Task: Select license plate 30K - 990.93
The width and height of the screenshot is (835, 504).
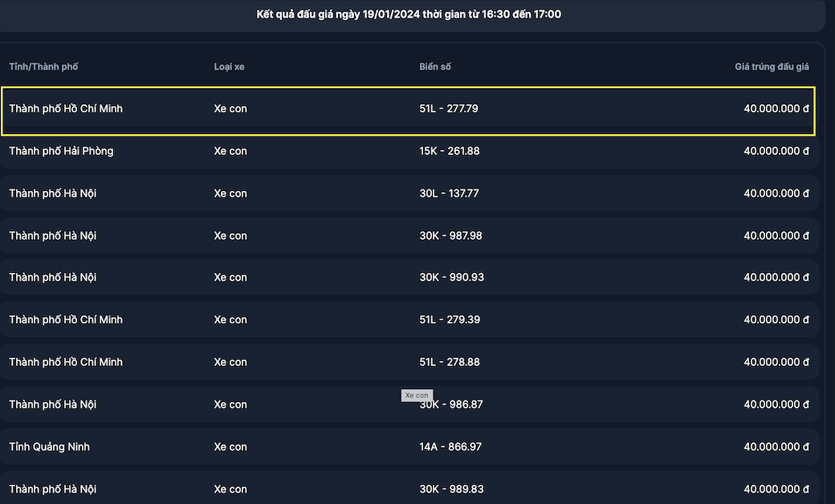Action: coord(451,277)
